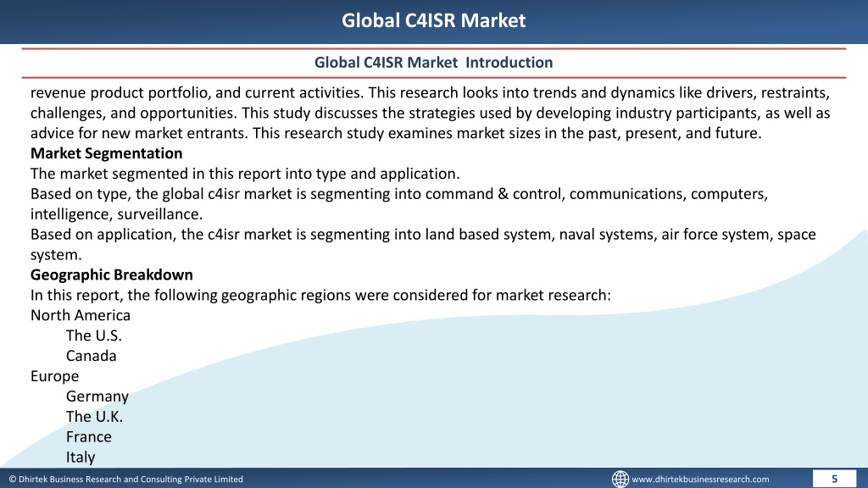Image resolution: width=868 pixels, height=488 pixels.
Task: Click The U.K. list entry
Action: [x=94, y=417]
